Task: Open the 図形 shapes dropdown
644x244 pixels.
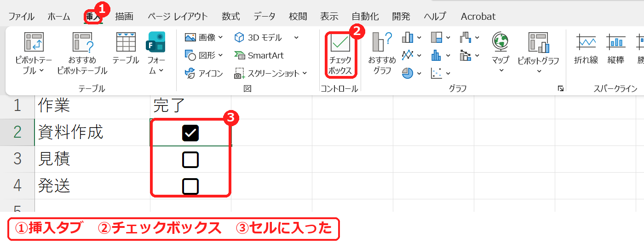Action: [x=204, y=55]
